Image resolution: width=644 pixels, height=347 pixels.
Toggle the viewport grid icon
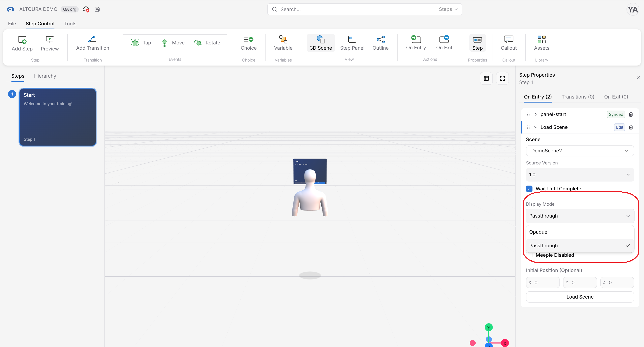coord(486,78)
